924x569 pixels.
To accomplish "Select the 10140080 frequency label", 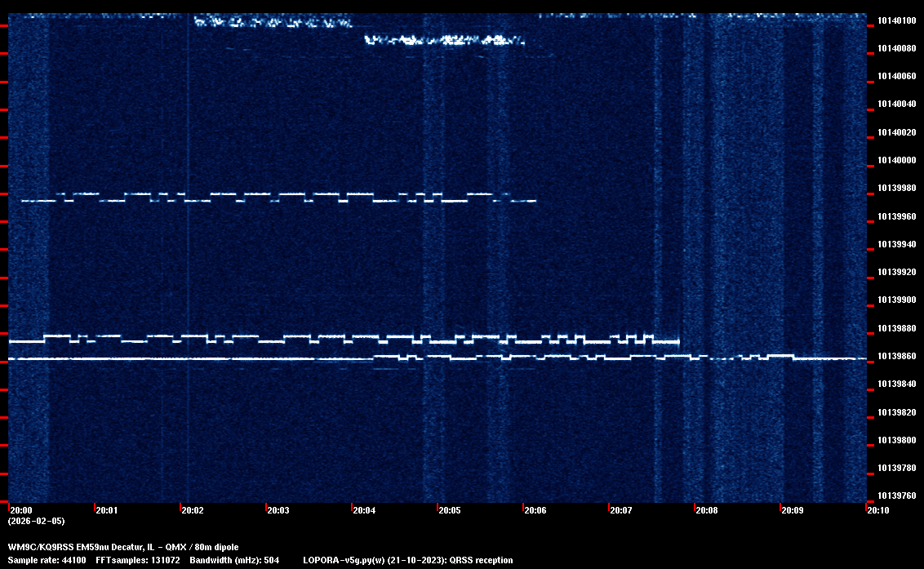I will pyautogui.click(x=896, y=48).
